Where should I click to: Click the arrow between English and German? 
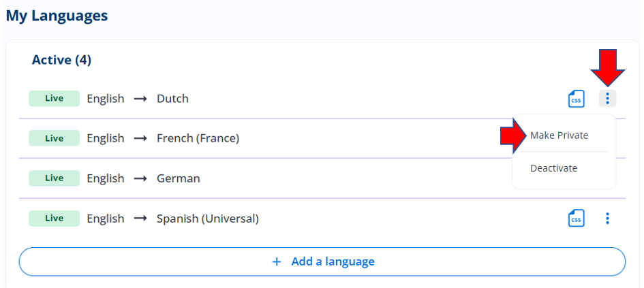tap(140, 178)
